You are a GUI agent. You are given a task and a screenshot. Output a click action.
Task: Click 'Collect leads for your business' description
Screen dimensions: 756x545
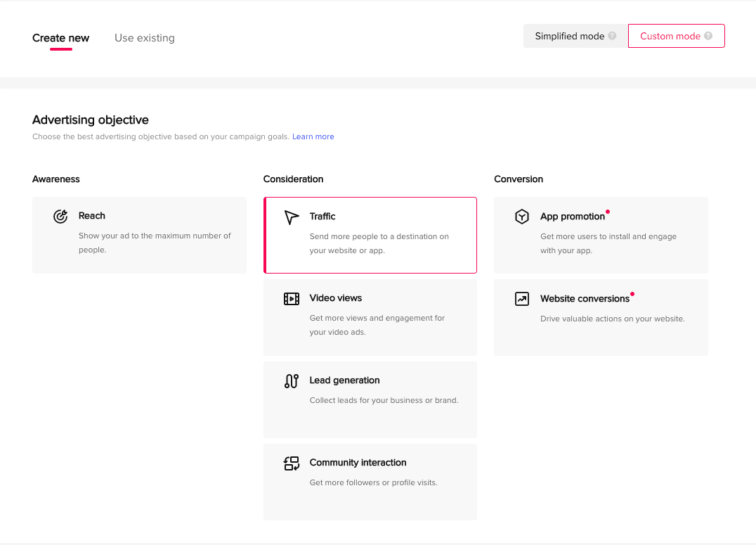pyautogui.click(x=384, y=400)
